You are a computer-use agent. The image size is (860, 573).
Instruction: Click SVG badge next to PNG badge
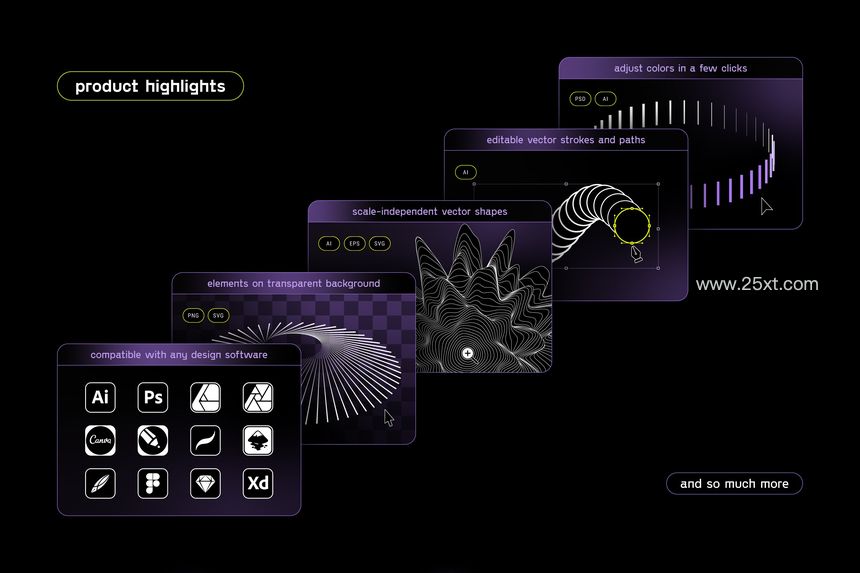[x=218, y=315]
